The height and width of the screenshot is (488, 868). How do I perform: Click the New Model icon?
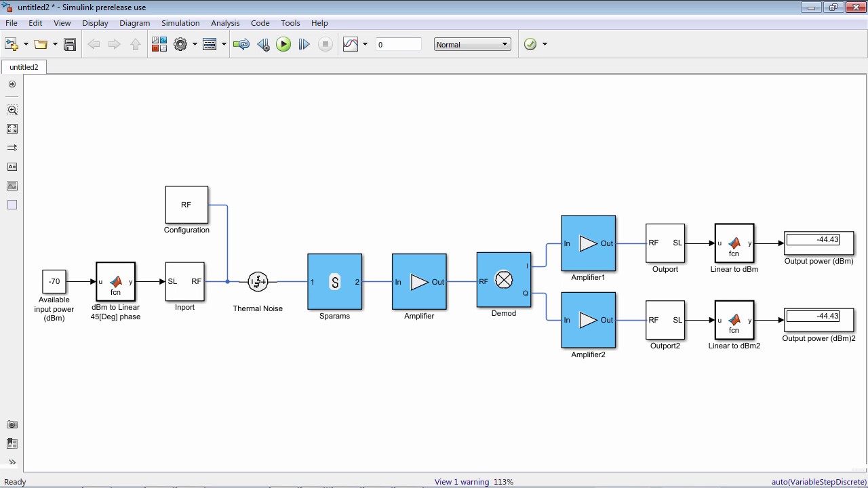pyautogui.click(x=12, y=44)
